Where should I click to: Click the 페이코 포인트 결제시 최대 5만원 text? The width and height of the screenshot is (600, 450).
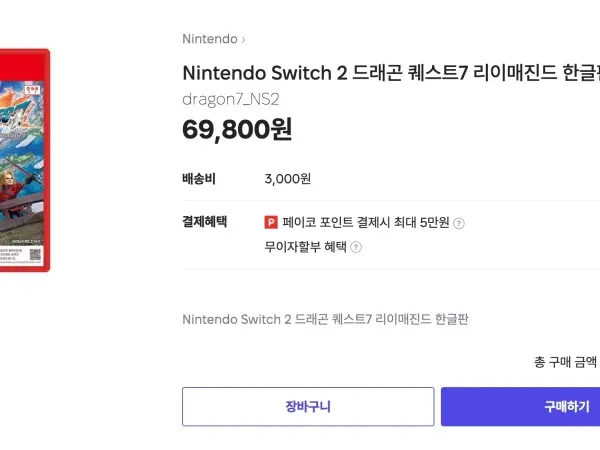(x=367, y=222)
